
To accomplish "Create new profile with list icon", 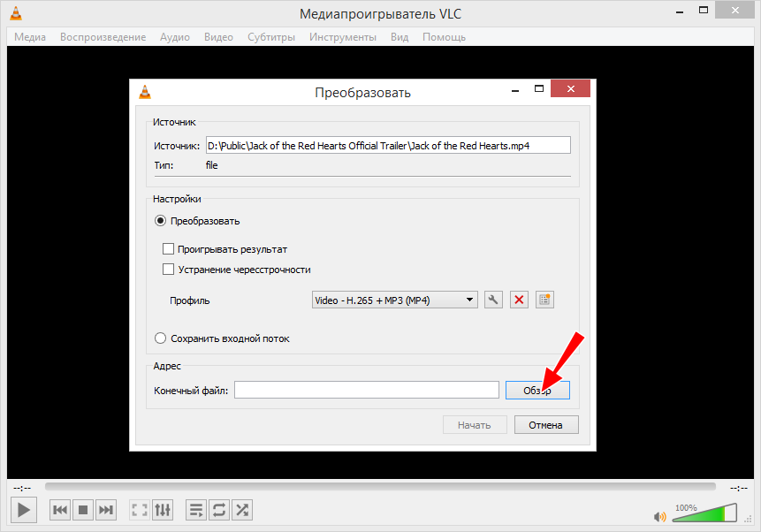I will [544, 300].
